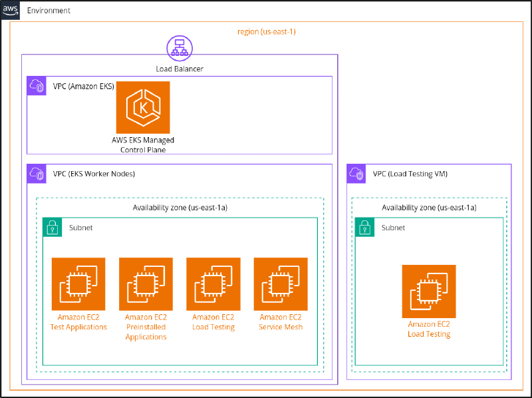Viewport: 532px width, 398px height.
Task: Select the Amazon EC2 Test Applications icon
Action: [78, 284]
